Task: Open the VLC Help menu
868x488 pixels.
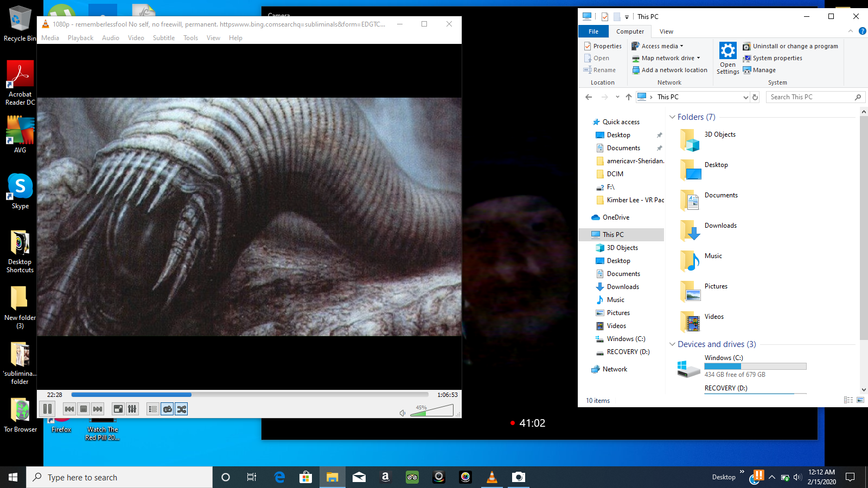Action: click(x=235, y=38)
